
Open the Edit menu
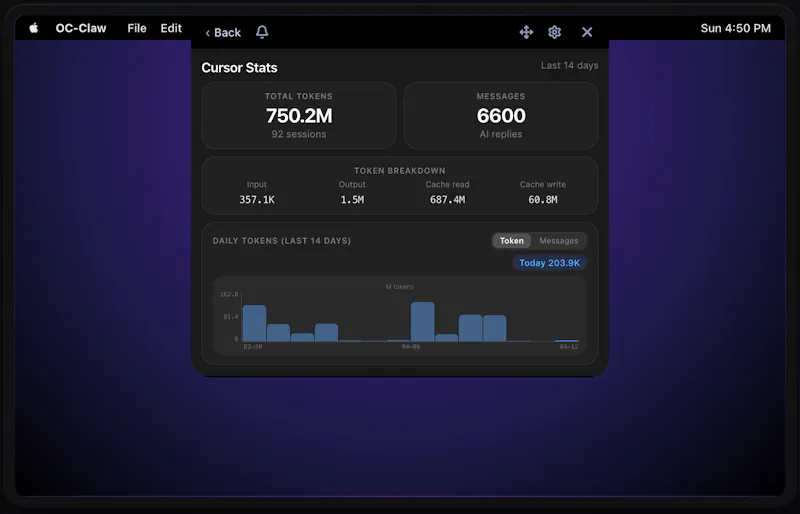(x=171, y=28)
